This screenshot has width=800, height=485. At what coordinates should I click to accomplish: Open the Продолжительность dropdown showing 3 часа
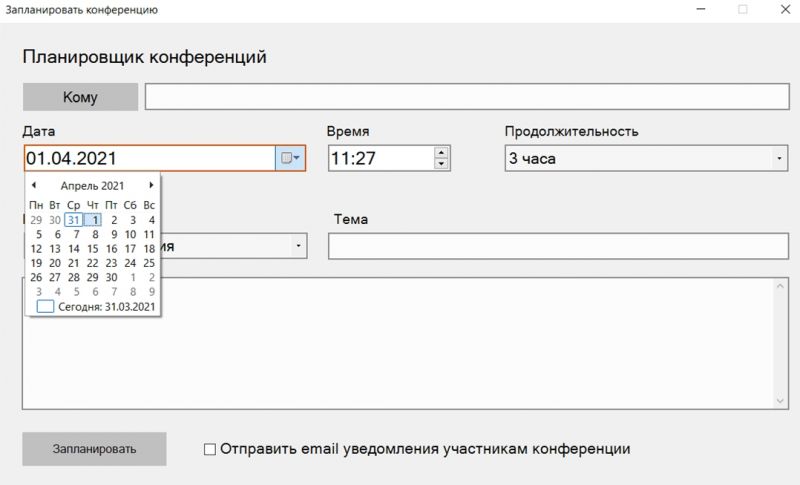[646, 158]
